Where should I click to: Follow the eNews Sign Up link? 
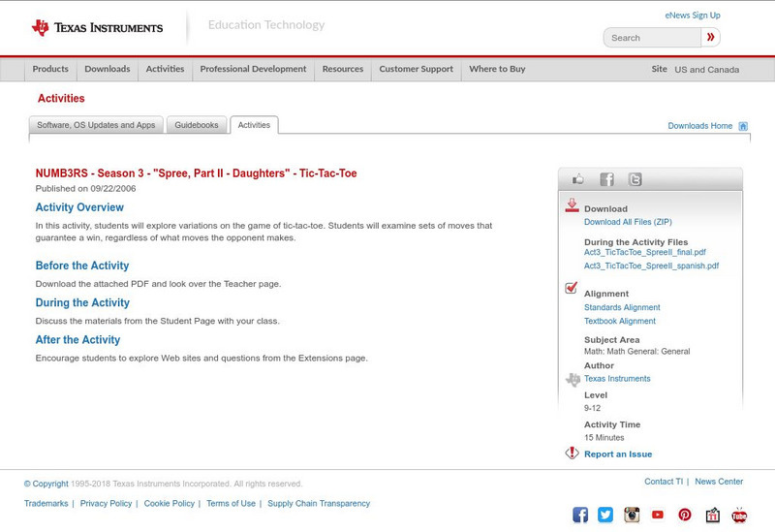click(x=693, y=16)
